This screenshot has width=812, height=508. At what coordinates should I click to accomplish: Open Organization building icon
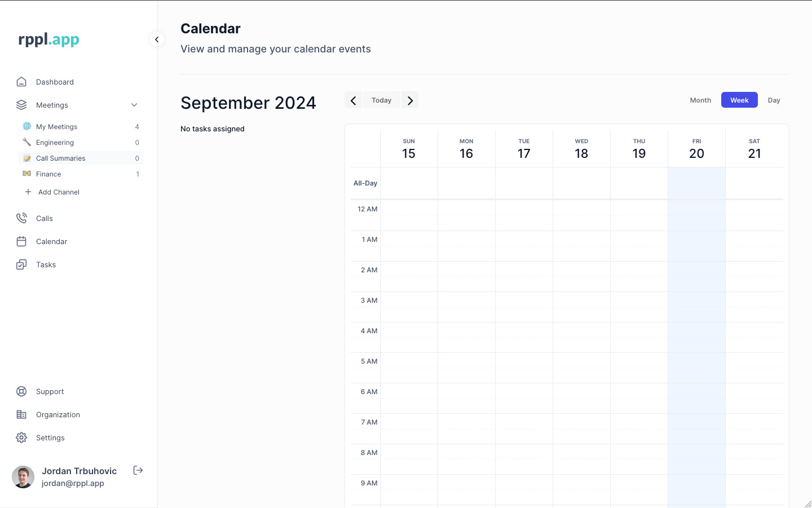pos(21,414)
